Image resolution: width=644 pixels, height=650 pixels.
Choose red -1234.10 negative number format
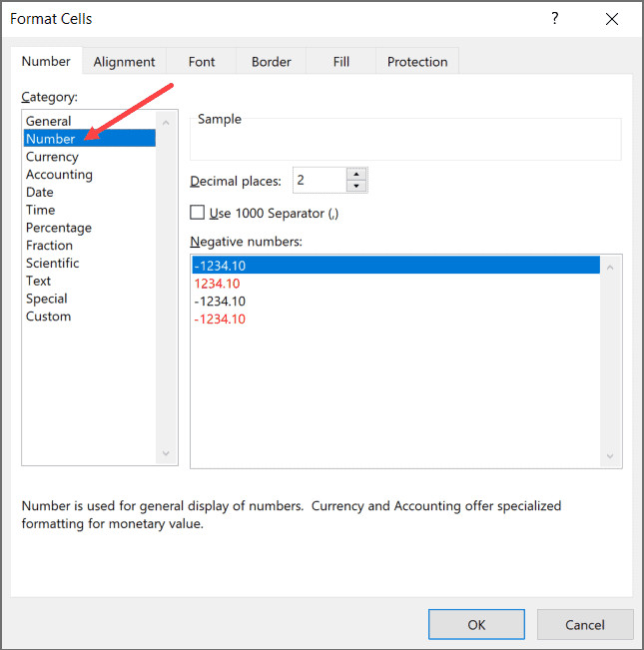point(221,320)
